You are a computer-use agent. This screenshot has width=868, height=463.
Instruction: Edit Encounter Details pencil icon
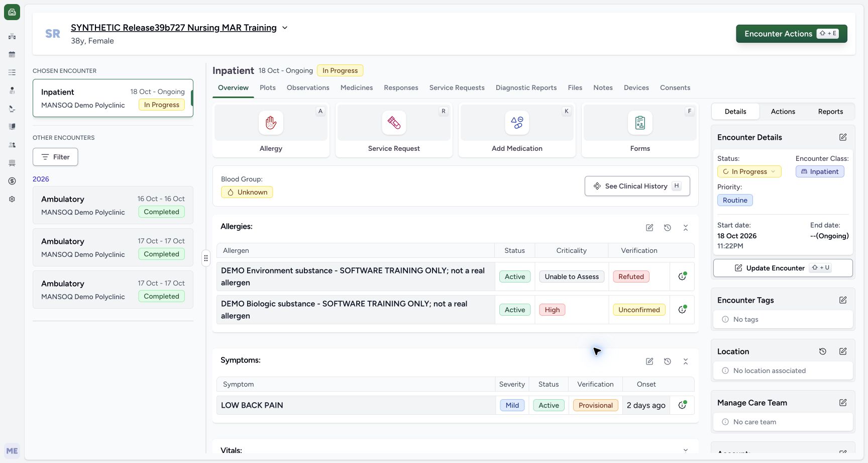843,137
